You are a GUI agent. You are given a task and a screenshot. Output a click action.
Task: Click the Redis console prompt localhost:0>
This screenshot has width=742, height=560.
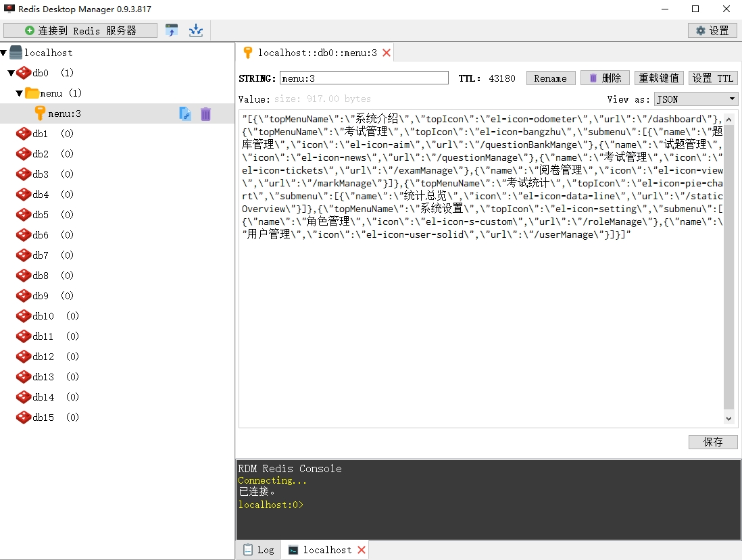click(x=271, y=505)
